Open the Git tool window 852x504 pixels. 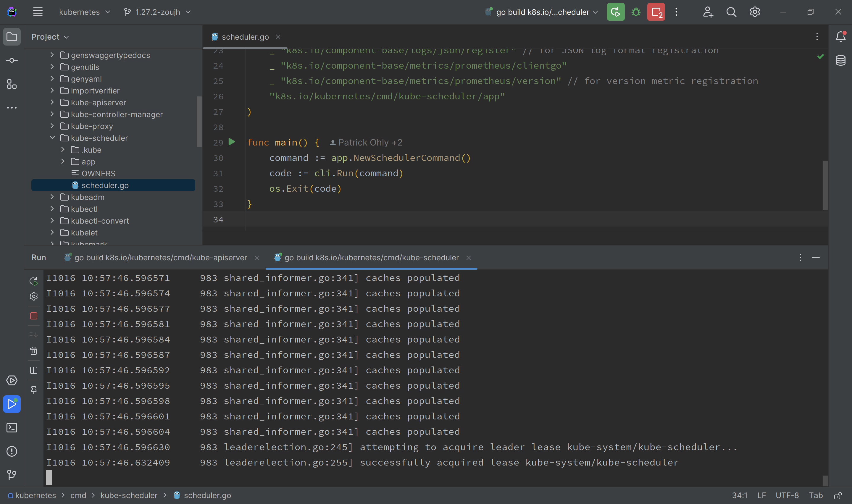[12, 474]
